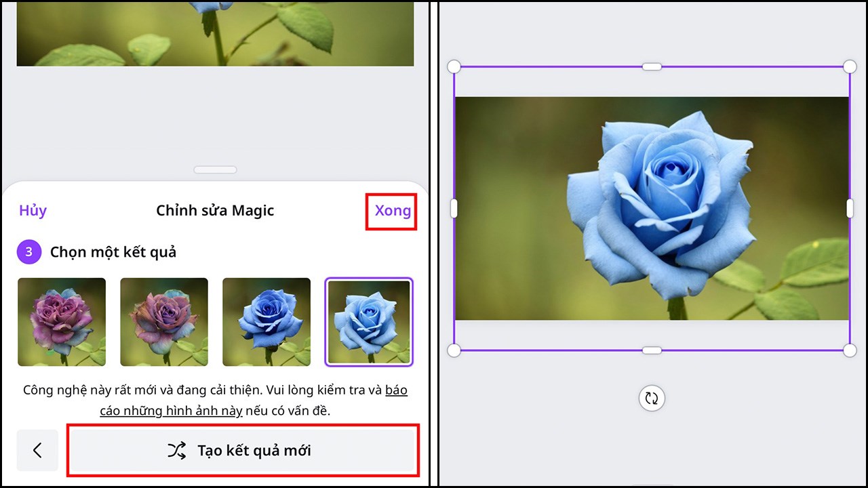868x488 pixels.
Task: Click the back chevron at the bottom left
Action: (x=37, y=450)
